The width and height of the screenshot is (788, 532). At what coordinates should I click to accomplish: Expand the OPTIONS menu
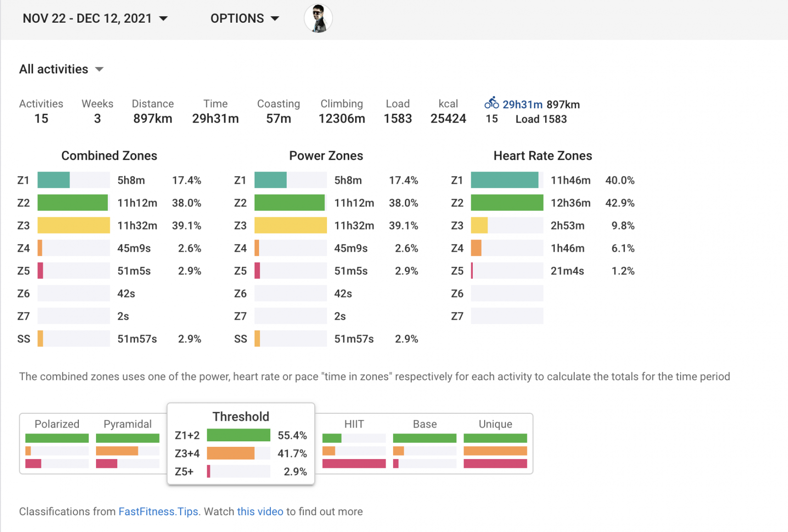pyautogui.click(x=245, y=19)
